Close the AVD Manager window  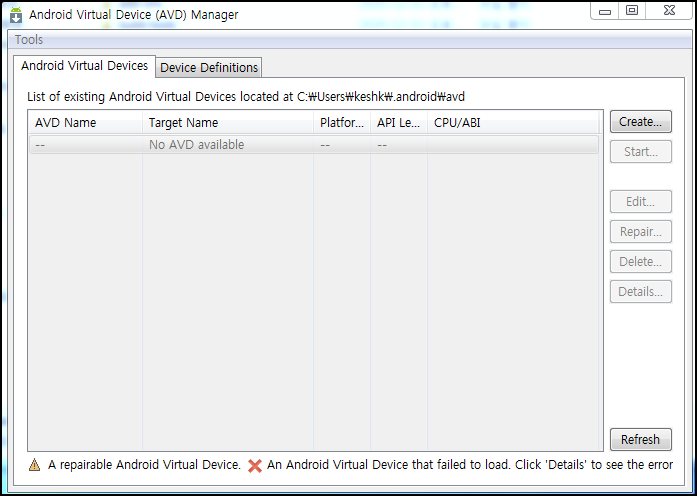click(x=669, y=11)
